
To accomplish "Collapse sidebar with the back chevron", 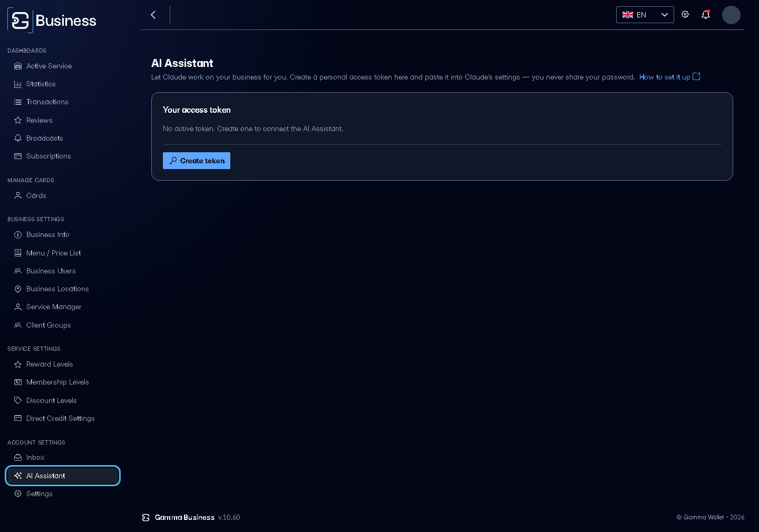I will [153, 15].
